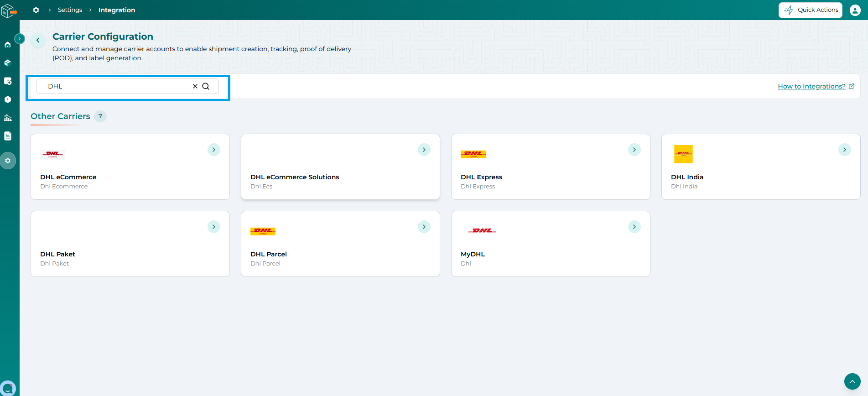Open DHL eCommerce with its arrow button
Screen dimensions: 868x396
[214, 150]
